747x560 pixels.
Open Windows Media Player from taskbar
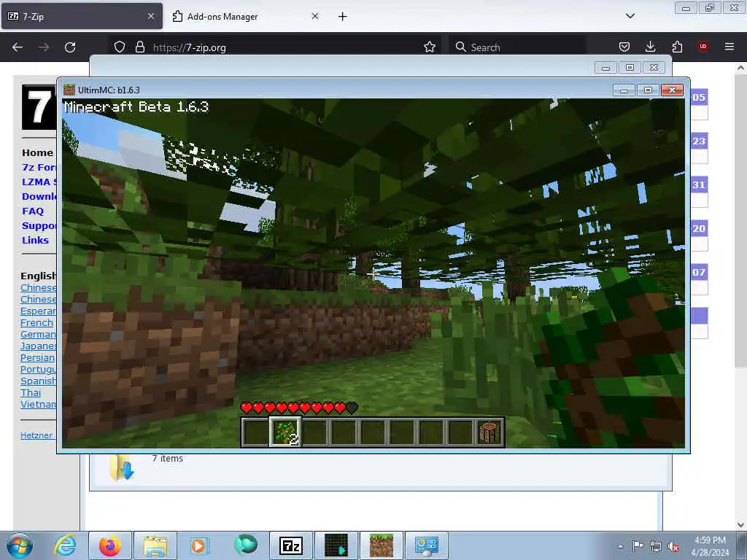198,545
